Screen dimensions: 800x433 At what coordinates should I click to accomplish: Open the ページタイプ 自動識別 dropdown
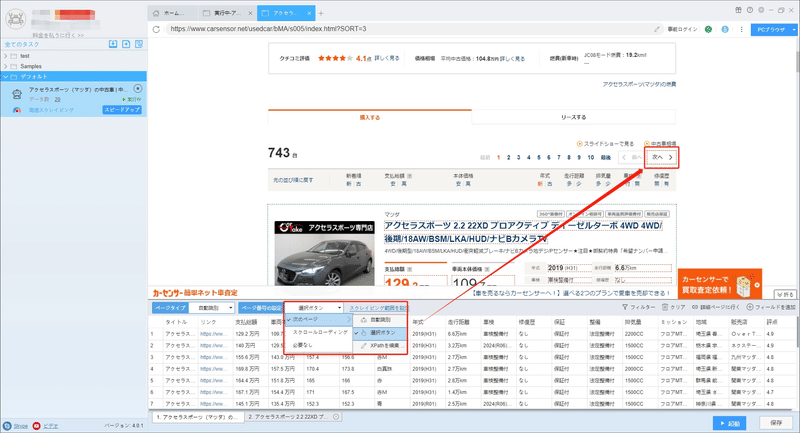pos(212,308)
